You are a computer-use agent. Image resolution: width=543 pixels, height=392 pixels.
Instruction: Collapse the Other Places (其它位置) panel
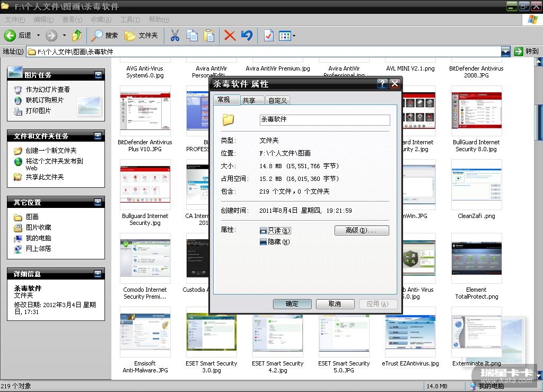tap(98, 202)
